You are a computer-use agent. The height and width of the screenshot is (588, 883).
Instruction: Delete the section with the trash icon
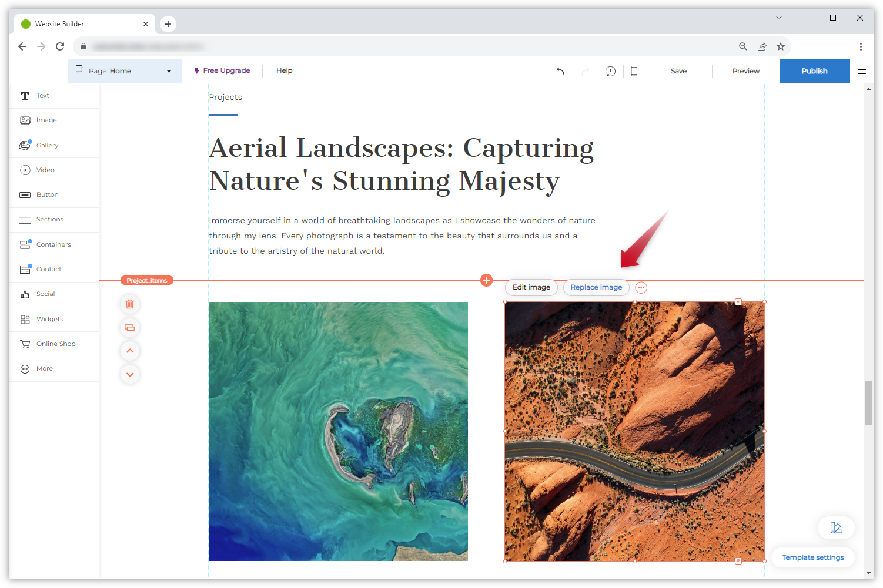tap(130, 304)
